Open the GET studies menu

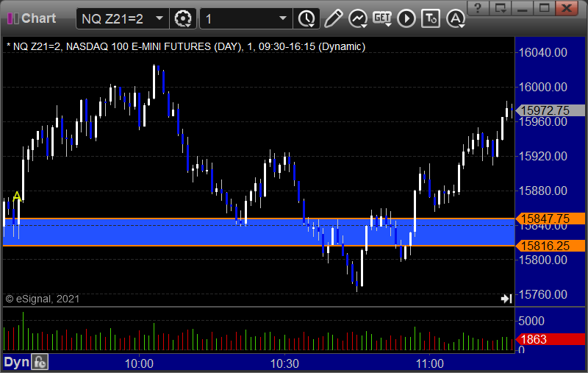pyautogui.click(x=382, y=18)
